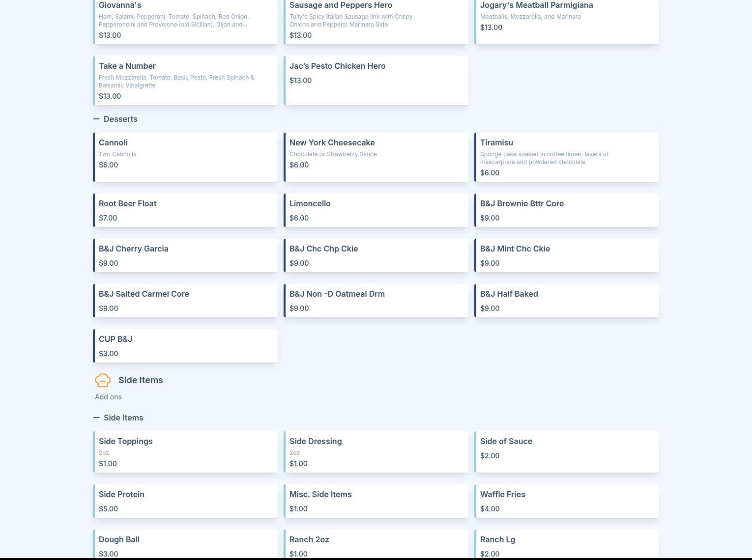This screenshot has height=560, width=752.
Task: Add Jac's Pesto Chicken Hero
Action: [x=376, y=81]
